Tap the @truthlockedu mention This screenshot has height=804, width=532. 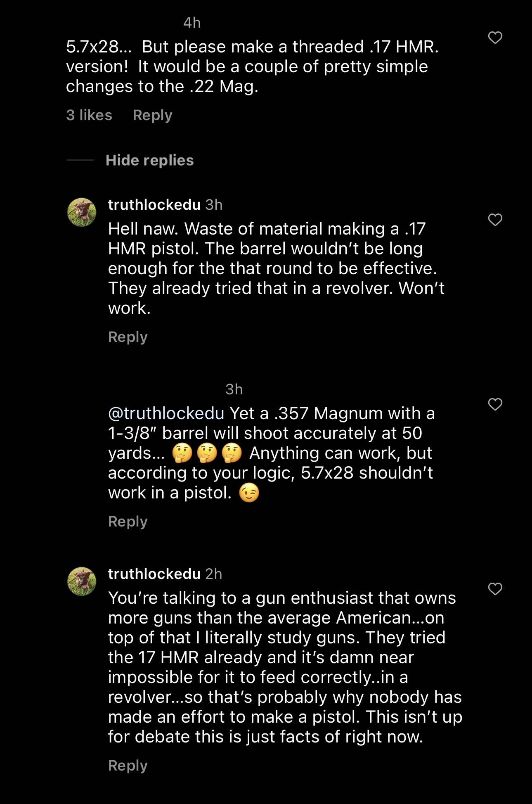tap(166, 413)
